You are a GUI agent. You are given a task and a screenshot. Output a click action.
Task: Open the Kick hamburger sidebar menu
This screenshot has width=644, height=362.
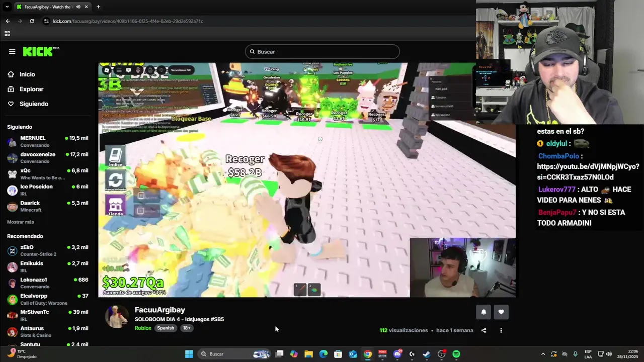point(12,51)
